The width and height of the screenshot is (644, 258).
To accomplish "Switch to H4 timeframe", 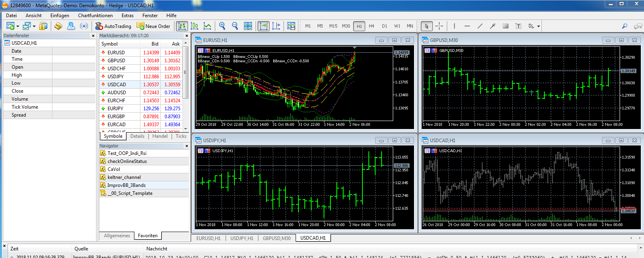I will [372, 26].
